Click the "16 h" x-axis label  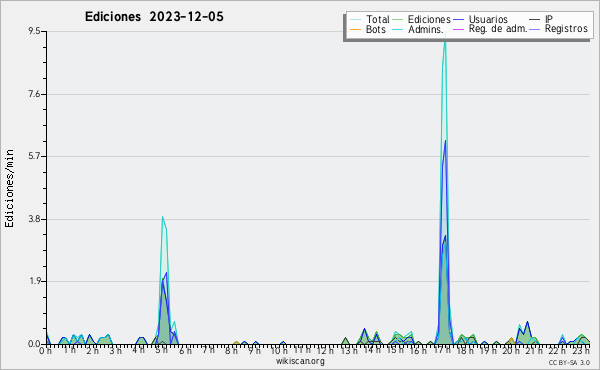pos(418,350)
